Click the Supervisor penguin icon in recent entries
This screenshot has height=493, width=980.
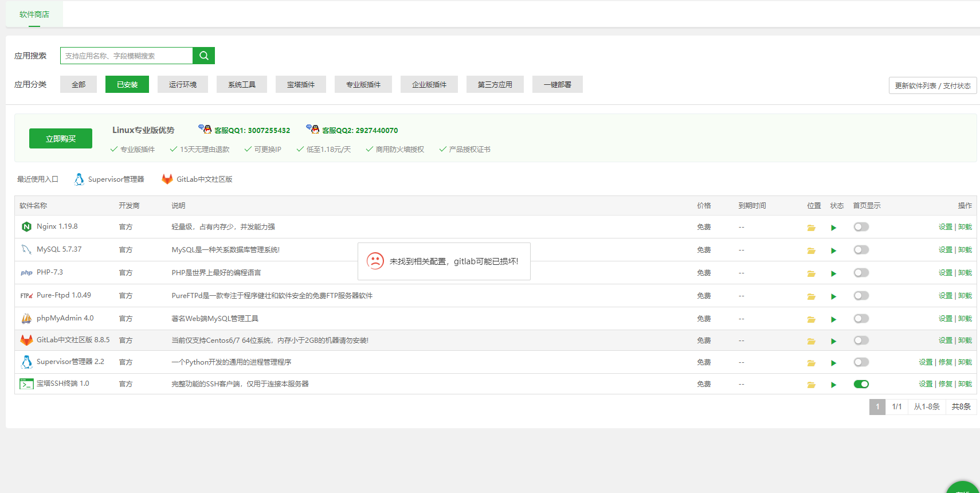coord(79,179)
